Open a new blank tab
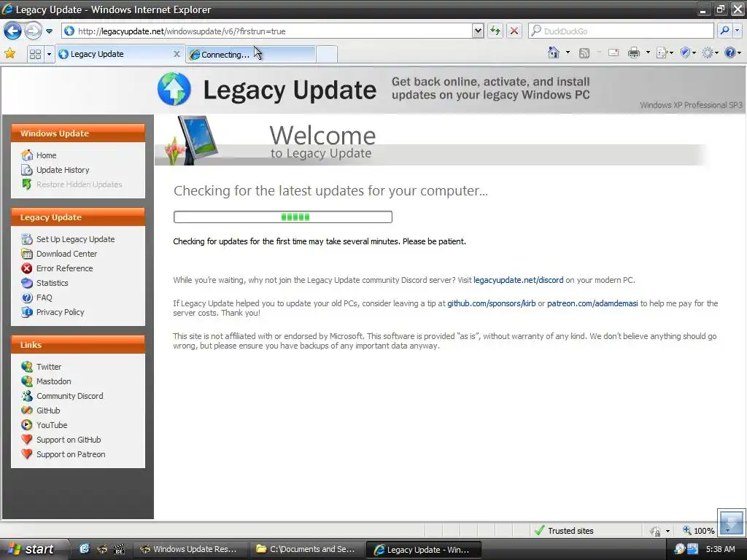Viewport: 747px width, 560px height. pyautogui.click(x=327, y=54)
